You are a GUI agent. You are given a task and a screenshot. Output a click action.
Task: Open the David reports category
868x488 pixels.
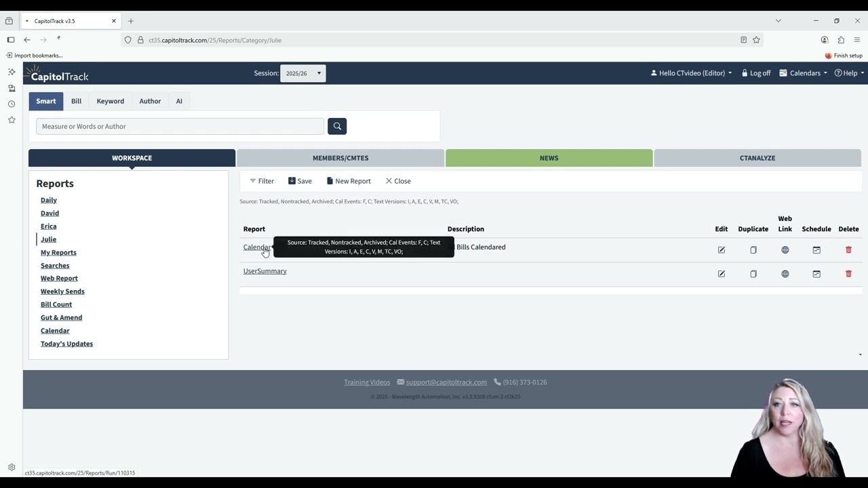(50, 213)
